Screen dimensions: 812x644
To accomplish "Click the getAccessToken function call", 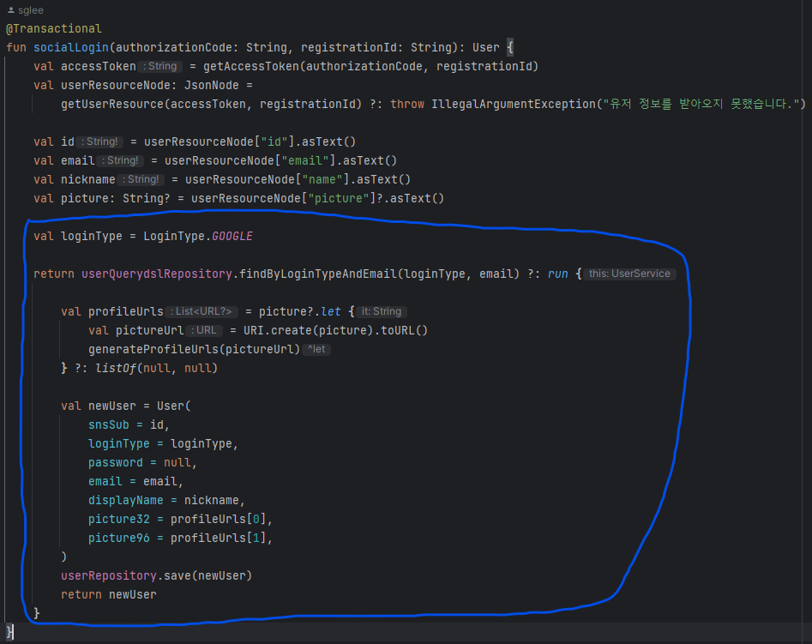I will point(254,66).
